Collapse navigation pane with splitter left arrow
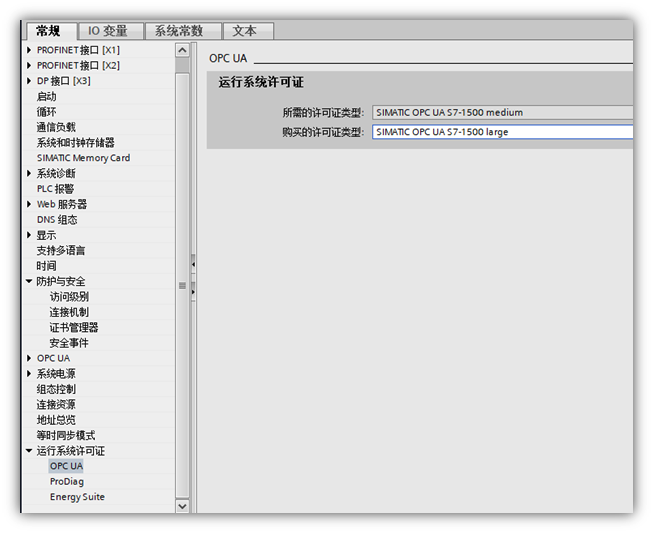This screenshot has width=653, height=533. pos(193,264)
